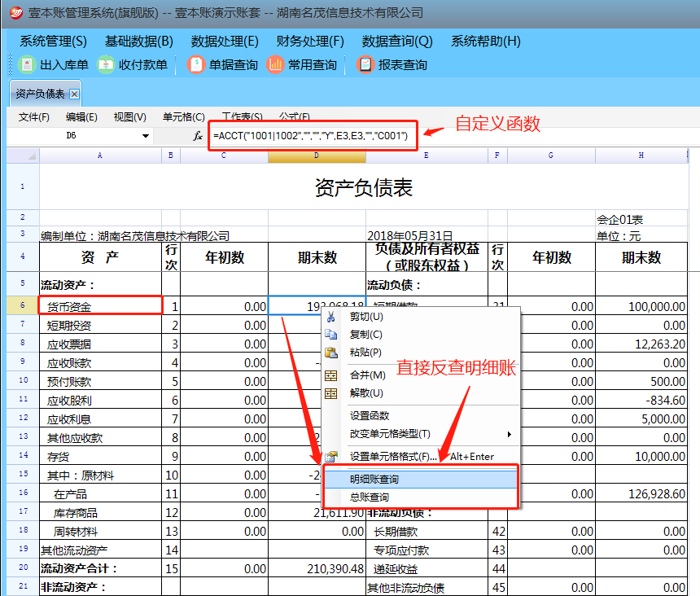Select 总账查询 in the context menu
700x596 pixels.
[421, 497]
